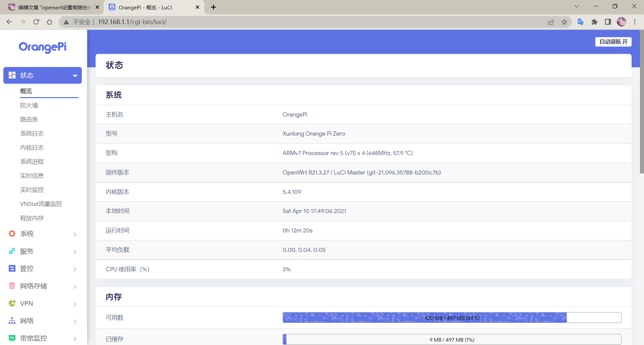
Task: Open the 防火墙 submenu item
Action: tap(29, 106)
